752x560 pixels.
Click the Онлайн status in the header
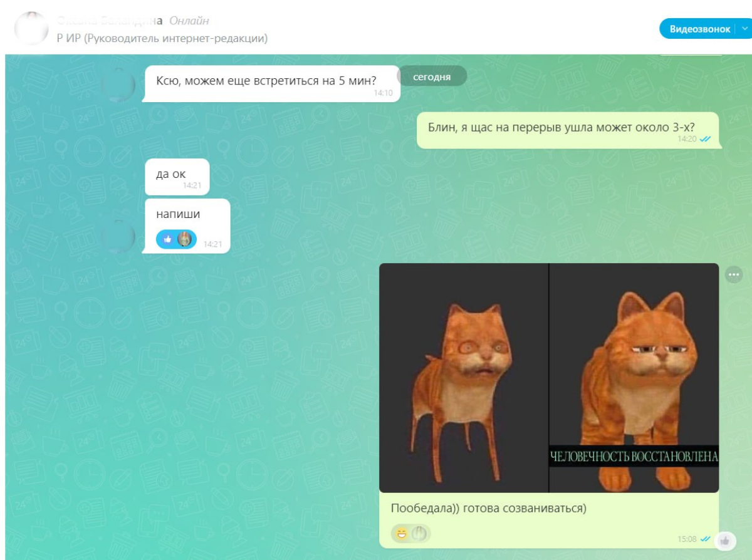pyautogui.click(x=189, y=21)
